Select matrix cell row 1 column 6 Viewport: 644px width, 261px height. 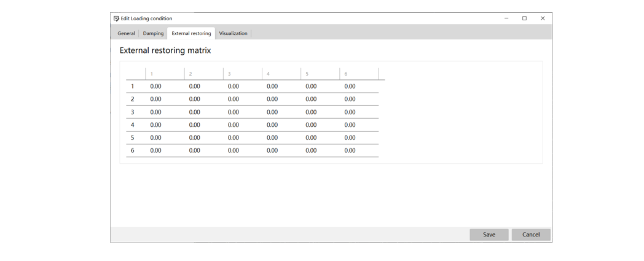coord(359,86)
